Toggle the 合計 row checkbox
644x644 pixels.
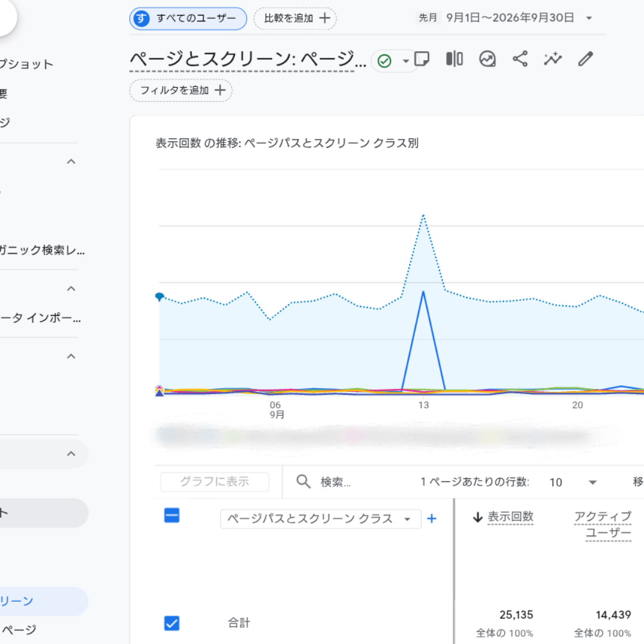point(172,623)
